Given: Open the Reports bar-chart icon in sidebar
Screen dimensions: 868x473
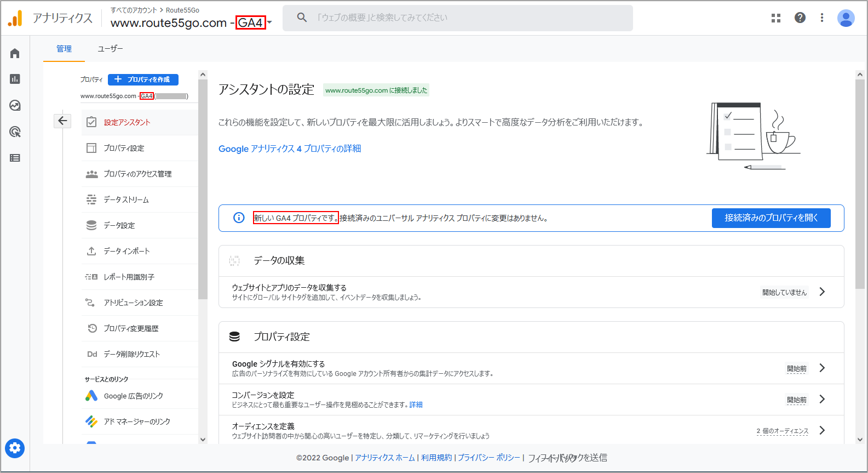Looking at the screenshot, I should click(x=15, y=79).
